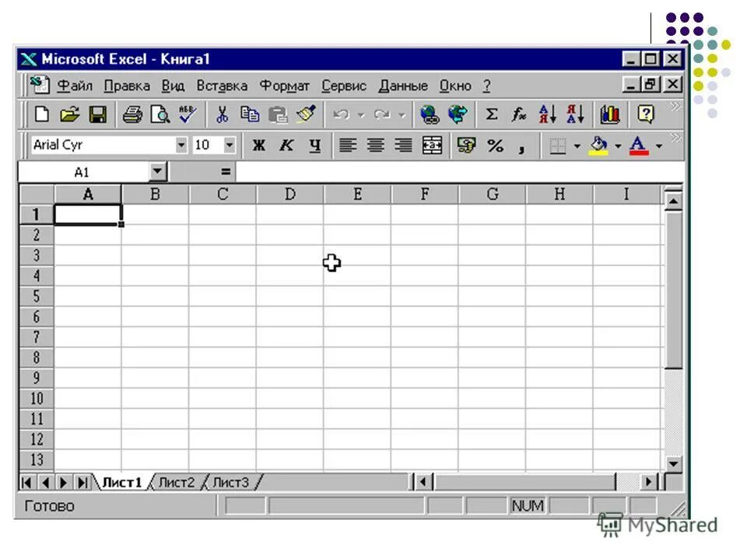Print the sheet with printer icon

(x=132, y=114)
